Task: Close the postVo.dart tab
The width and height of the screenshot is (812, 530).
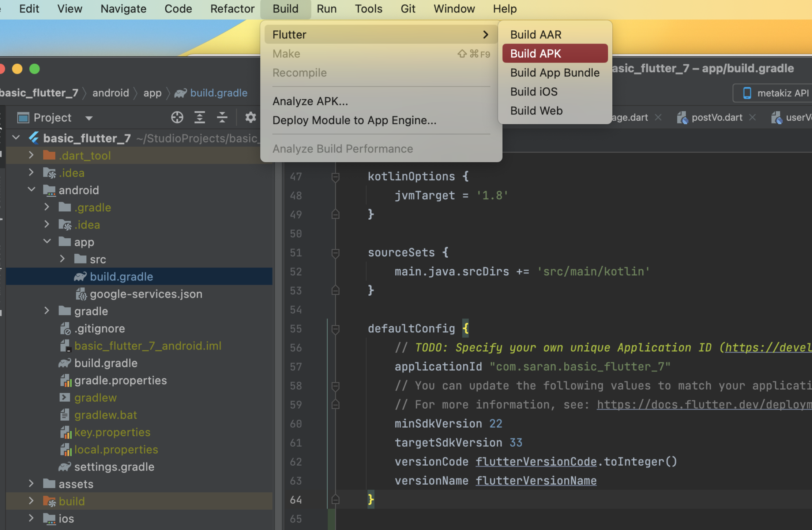Action: [752, 117]
